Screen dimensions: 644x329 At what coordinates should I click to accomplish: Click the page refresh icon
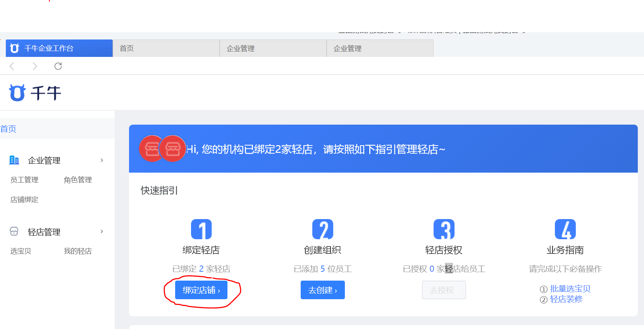[58, 66]
